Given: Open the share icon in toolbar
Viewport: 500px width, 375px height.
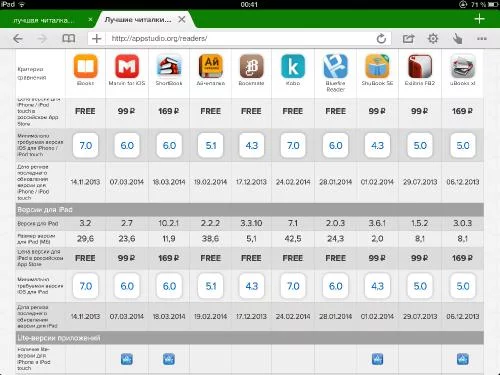Looking at the screenshot, I should (408, 39).
